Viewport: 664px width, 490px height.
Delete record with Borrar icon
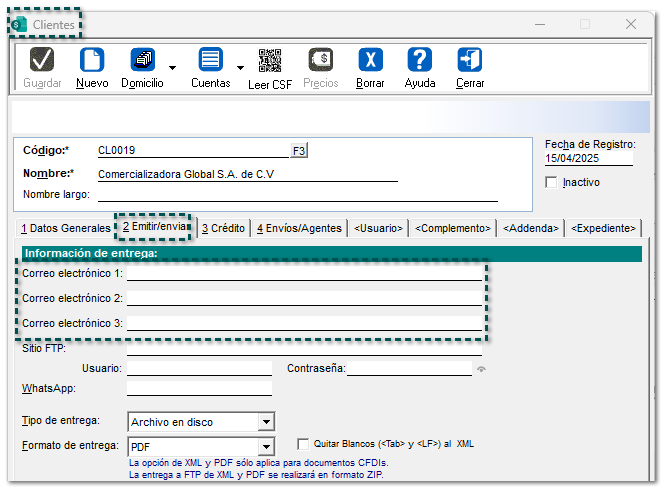[370, 60]
